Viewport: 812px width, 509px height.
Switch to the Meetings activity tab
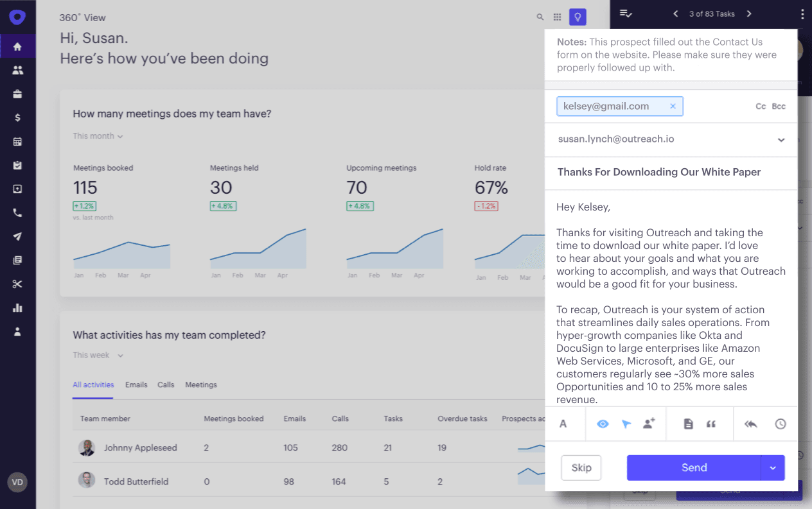click(x=201, y=385)
